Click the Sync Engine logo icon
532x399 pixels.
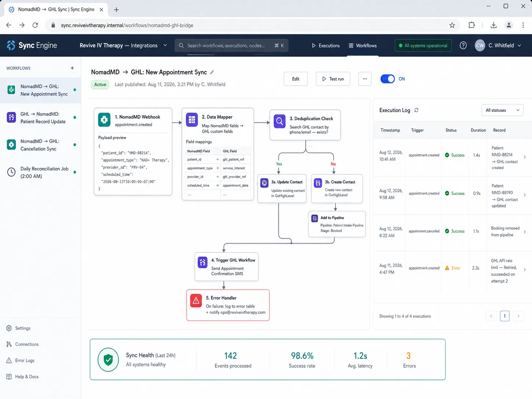(x=11, y=45)
